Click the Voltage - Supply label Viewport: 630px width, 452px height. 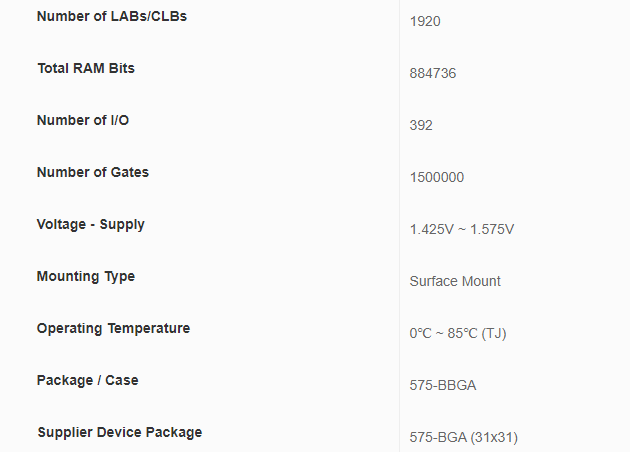(91, 224)
